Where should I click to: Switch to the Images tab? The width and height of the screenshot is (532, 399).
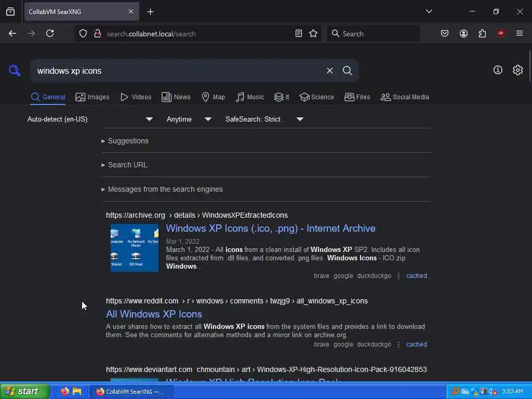[92, 97]
